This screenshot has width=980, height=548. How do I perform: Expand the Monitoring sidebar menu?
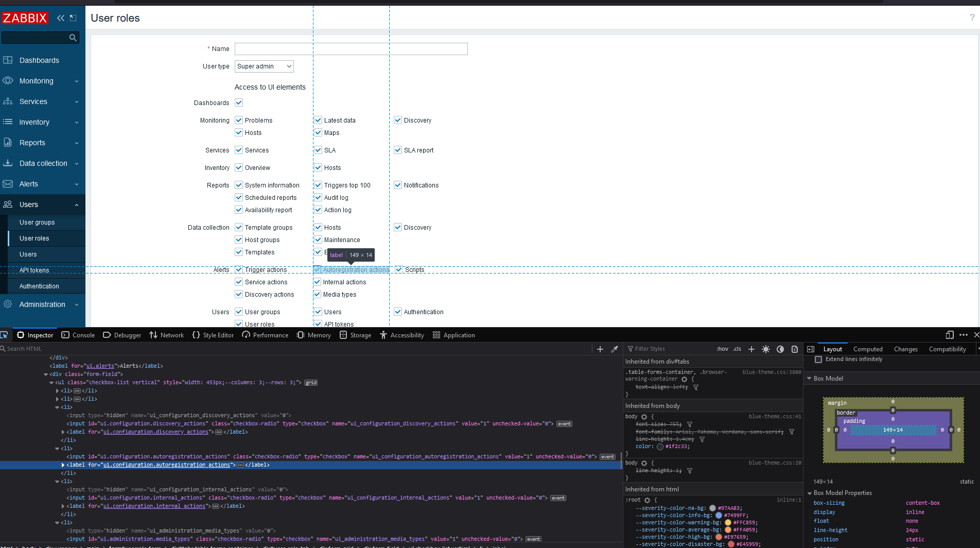[x=77, y=81]
